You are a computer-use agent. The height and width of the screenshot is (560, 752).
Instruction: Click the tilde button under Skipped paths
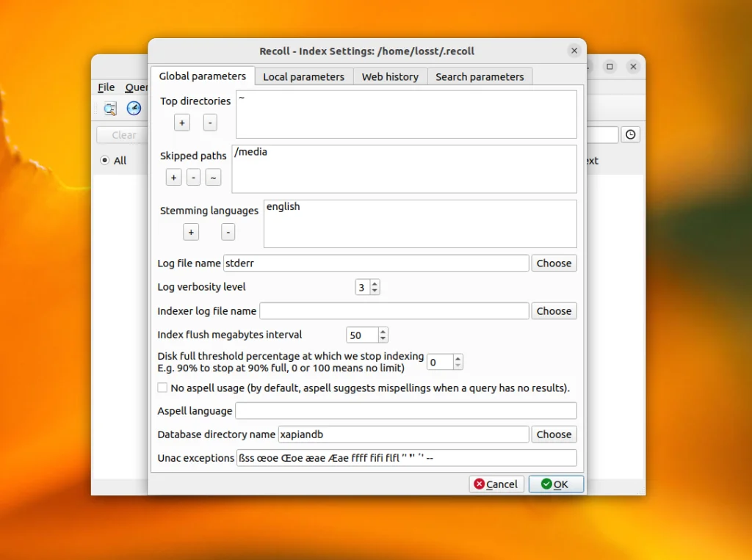point(213,177)
